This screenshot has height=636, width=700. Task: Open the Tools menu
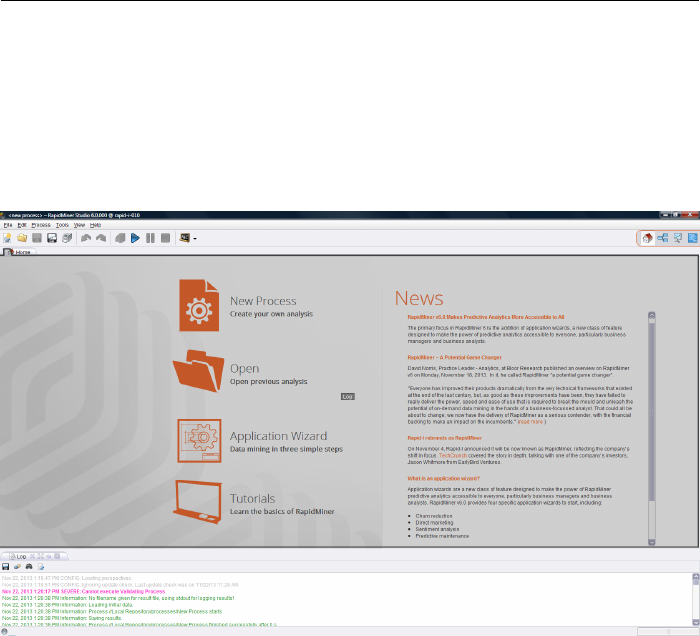(62, 225)
